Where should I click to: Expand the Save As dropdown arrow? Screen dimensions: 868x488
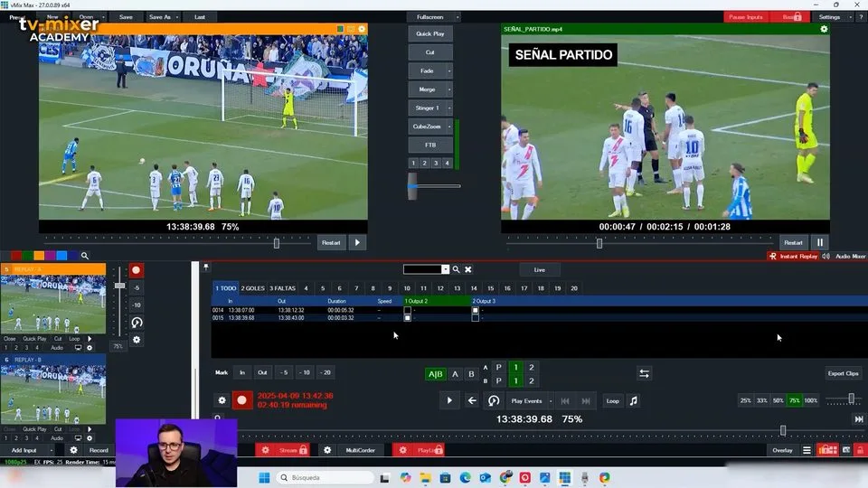(177, 17)
